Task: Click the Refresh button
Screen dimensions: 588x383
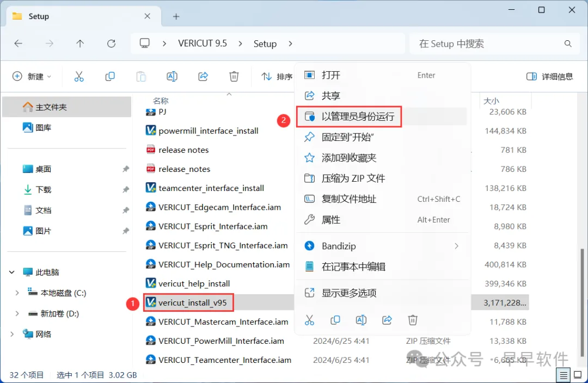Action: pyautogui.click(x=112, y=44)
